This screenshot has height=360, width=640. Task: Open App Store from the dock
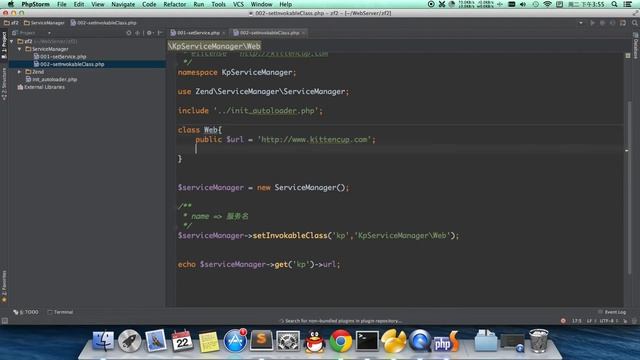235,341
